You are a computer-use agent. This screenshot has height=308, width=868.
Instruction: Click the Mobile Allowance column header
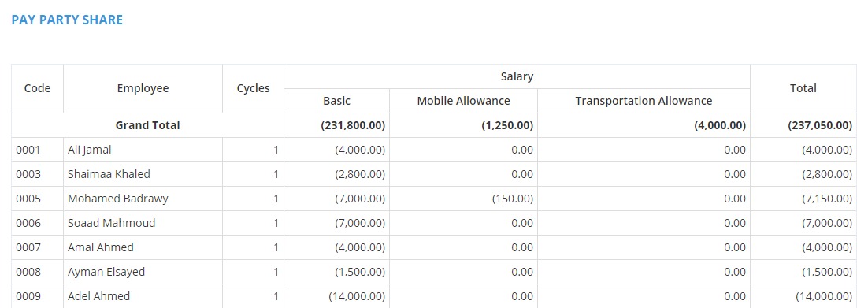[463, 101]
